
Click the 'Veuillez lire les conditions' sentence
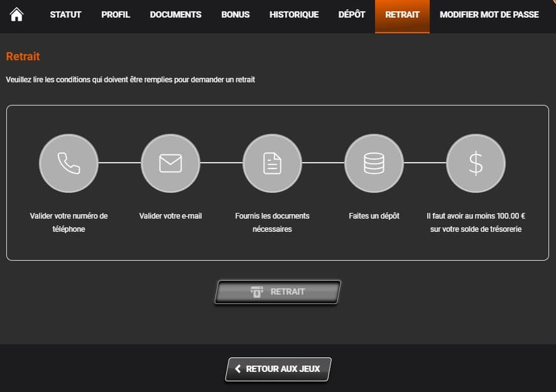click(131, 80)
